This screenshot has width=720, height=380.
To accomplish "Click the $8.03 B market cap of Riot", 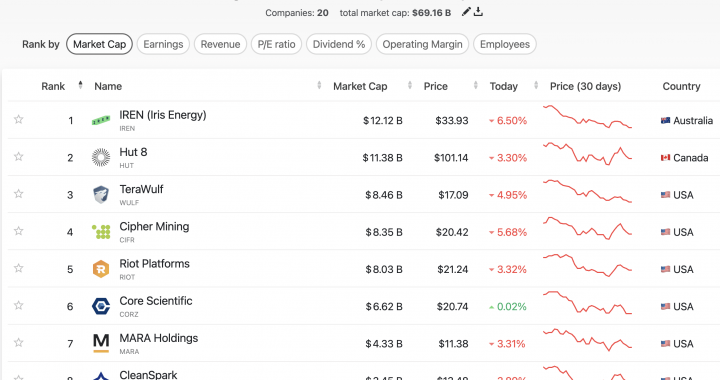I will coord(384,269).
